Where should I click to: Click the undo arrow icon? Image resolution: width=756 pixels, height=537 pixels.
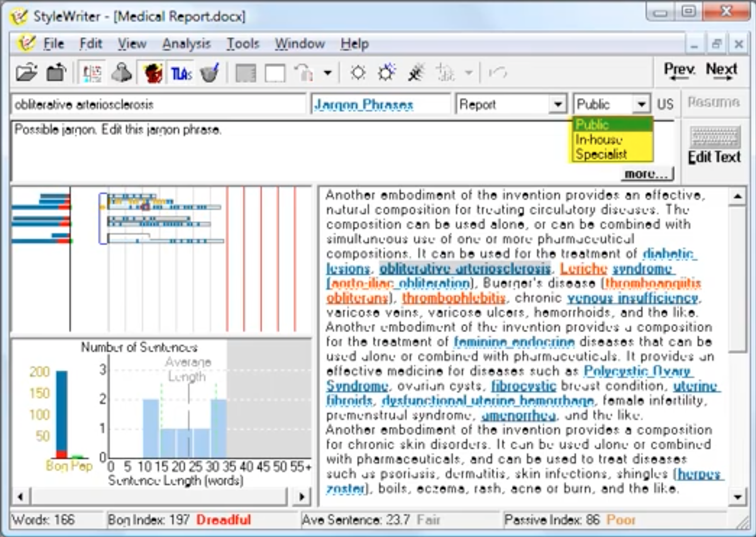[498, 72]
